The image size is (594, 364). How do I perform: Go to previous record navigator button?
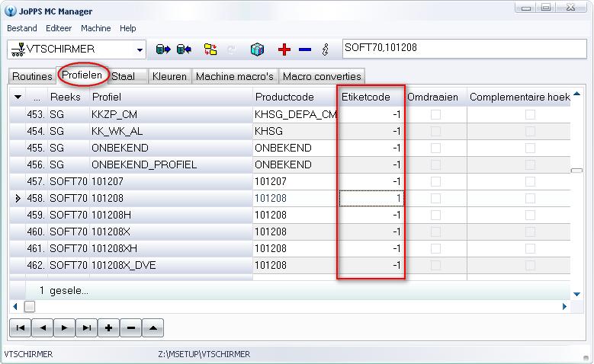pos(43,327)
